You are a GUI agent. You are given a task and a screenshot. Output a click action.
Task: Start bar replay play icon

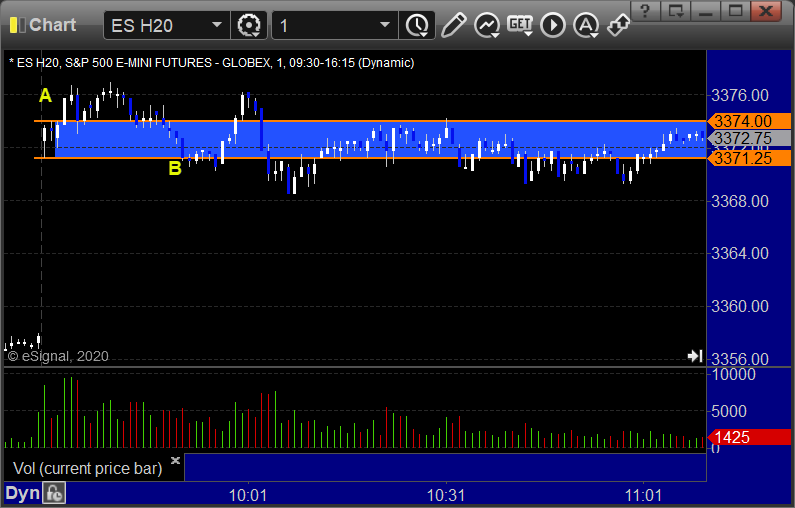[x=553, y=25]
